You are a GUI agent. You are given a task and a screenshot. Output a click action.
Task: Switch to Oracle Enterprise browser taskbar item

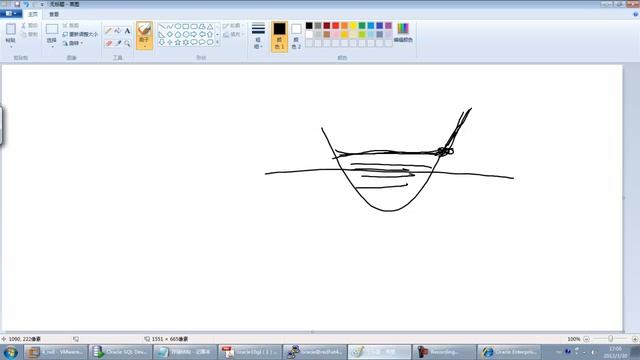click(509, 352)
